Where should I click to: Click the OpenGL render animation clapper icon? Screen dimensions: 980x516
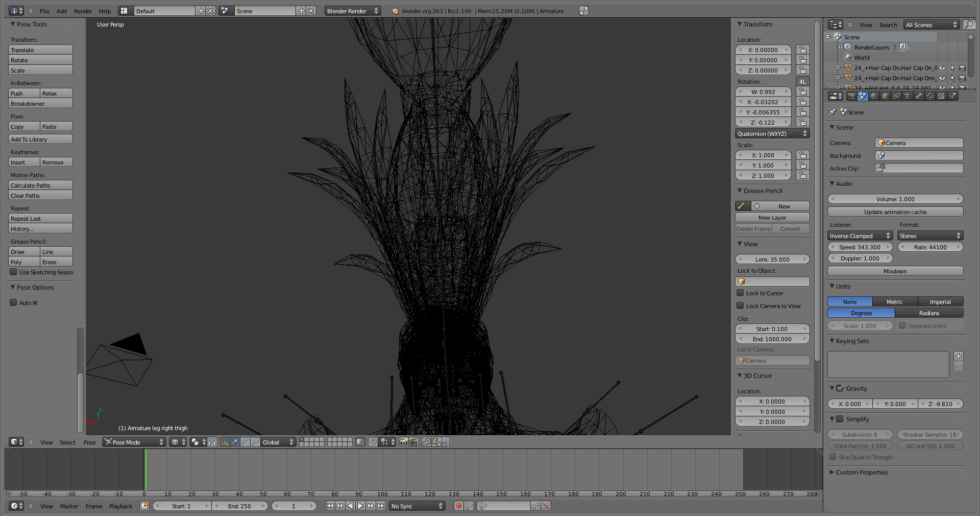click(x=413, y=442)
